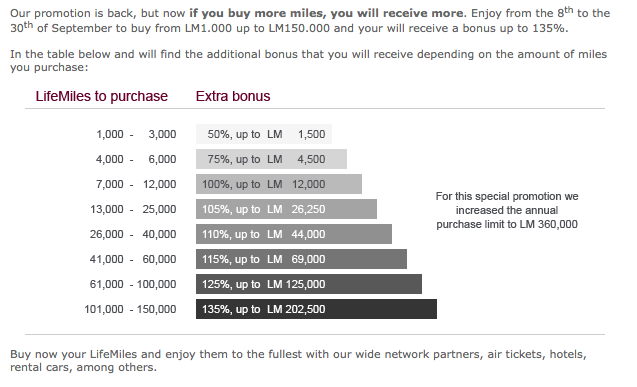The height and width of the screenshot is (387, 637).
Task: Select the 26,000 - 40,000 range label
Action: [133, 234]
